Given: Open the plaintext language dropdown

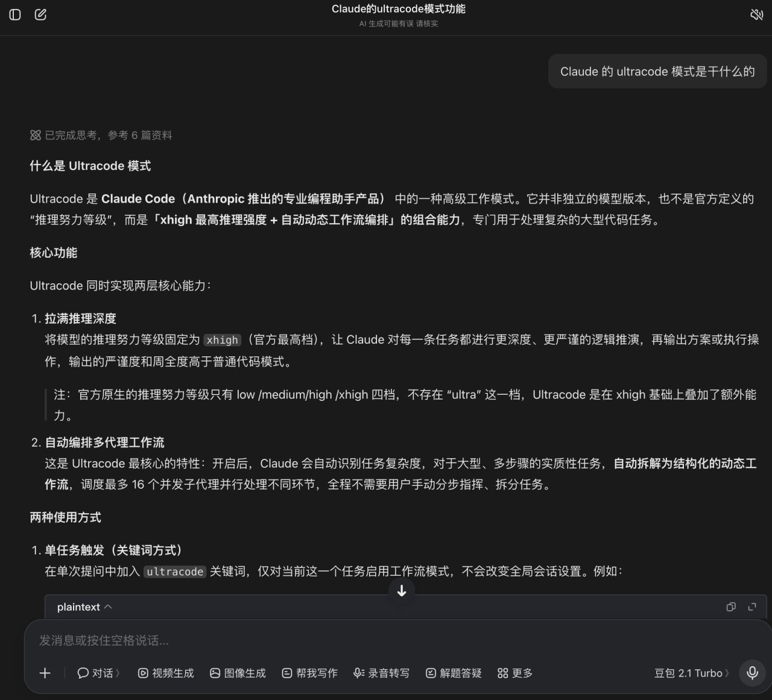Looking at the screenshot, I should point(84,607).
